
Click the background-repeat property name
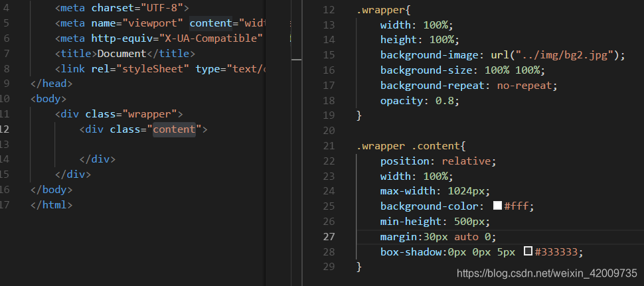click(432, 86)
